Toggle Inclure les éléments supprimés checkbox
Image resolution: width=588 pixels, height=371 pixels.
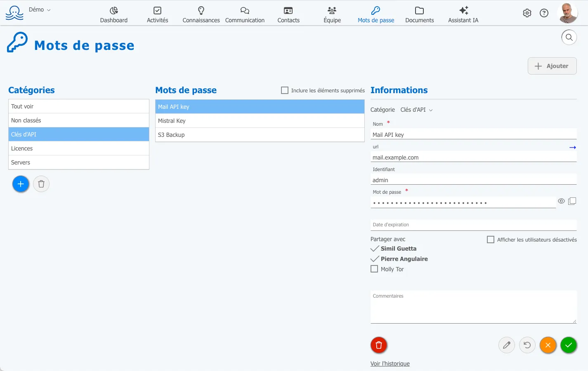tap(285, 90)
